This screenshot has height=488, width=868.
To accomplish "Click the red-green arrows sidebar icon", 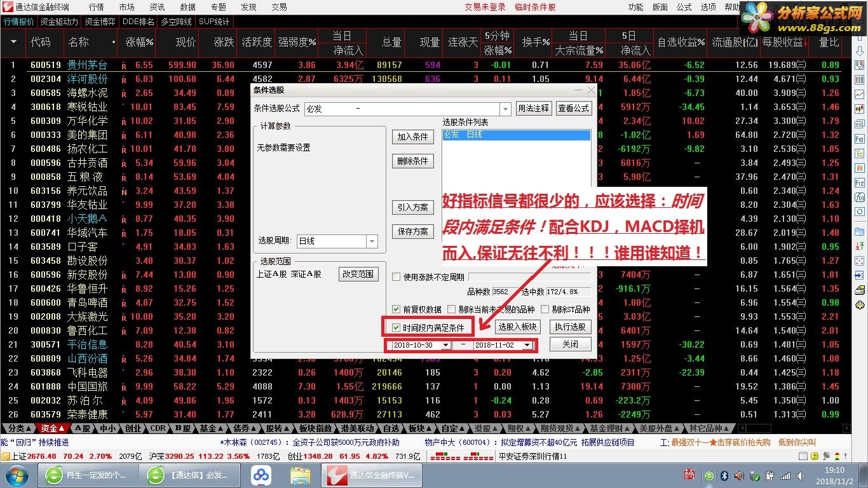I will [x=859, y=246].
